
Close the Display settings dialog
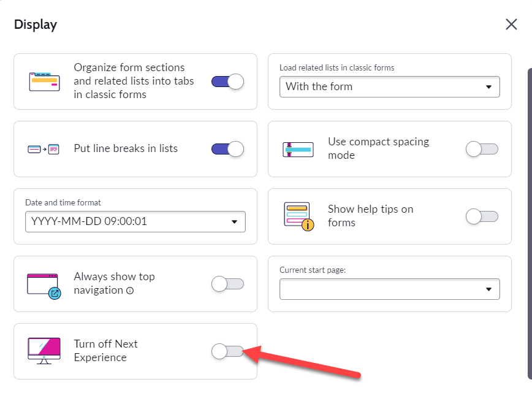pyautogui.click(x=511, y=25)
